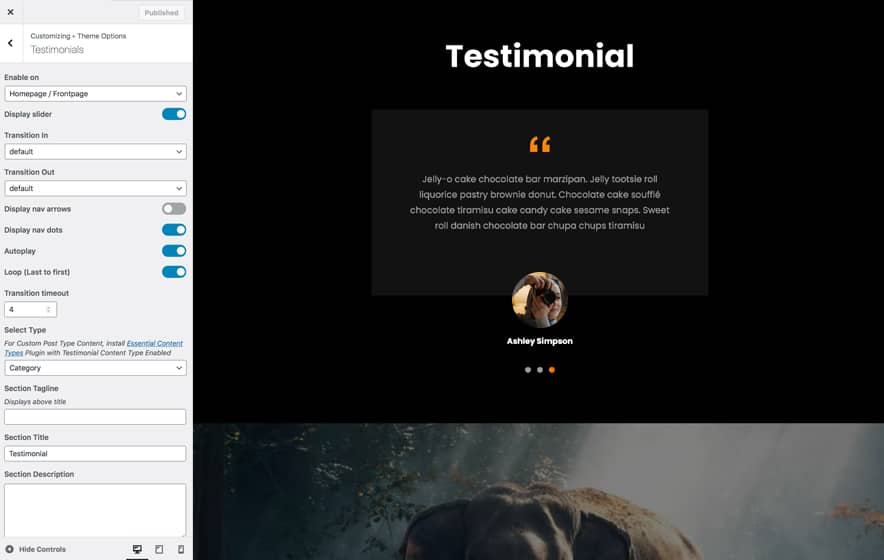Toggle the Display slider switch
Screen dimensions: 884x560
pos(174,114)
